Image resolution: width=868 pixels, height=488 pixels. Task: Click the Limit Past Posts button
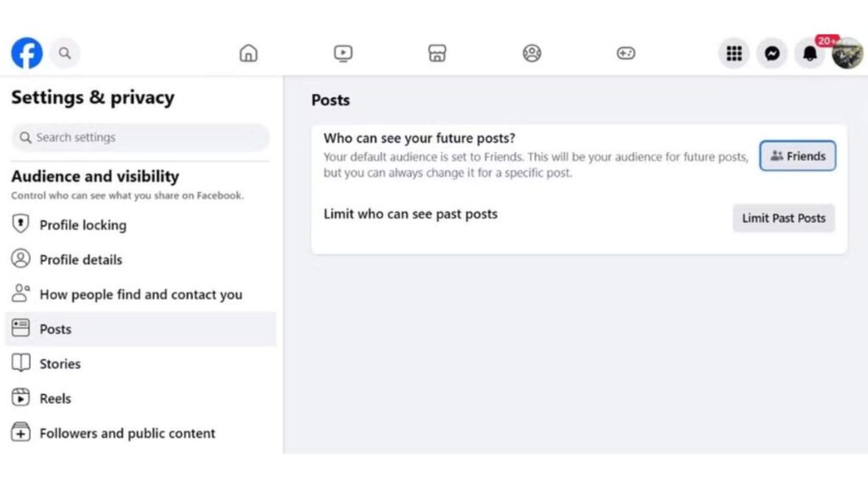coord(783,218)
